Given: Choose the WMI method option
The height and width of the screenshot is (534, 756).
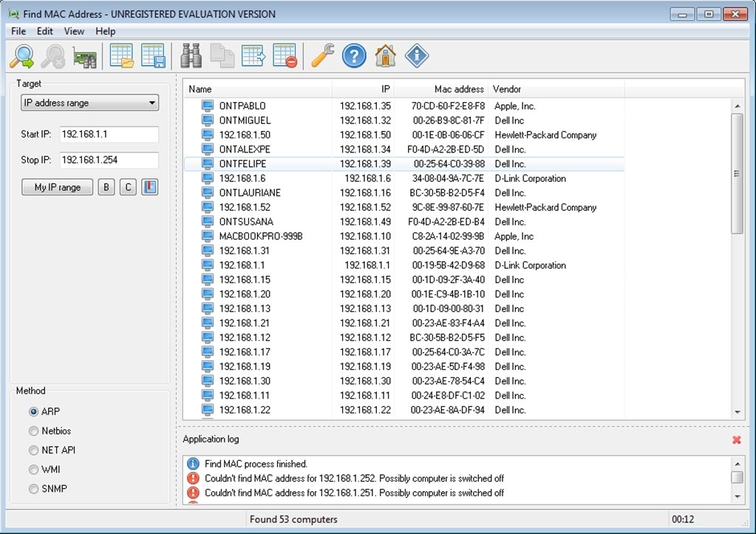Looking at the screenshot, I should (33, 470).
